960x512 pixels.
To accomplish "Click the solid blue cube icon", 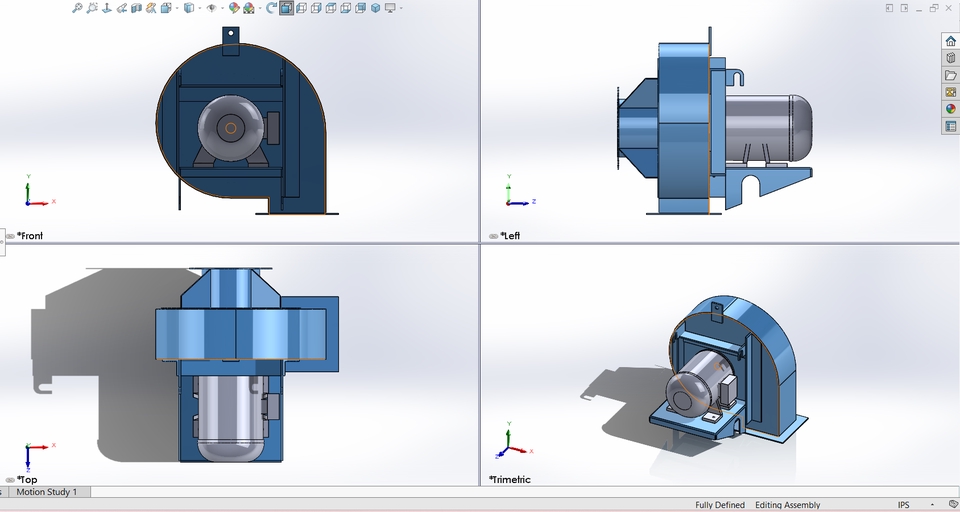I will coord(375,8).
